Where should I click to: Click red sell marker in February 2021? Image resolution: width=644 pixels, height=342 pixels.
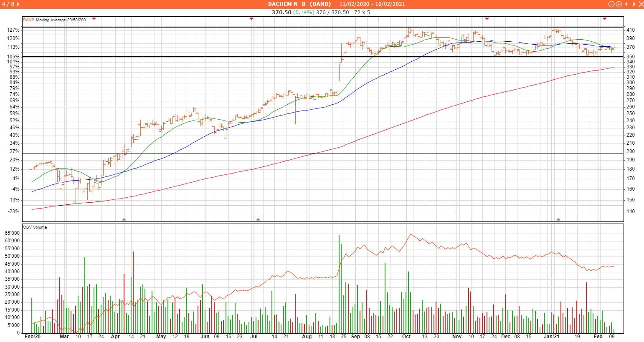pyautogui.click(x=605, y=19)
